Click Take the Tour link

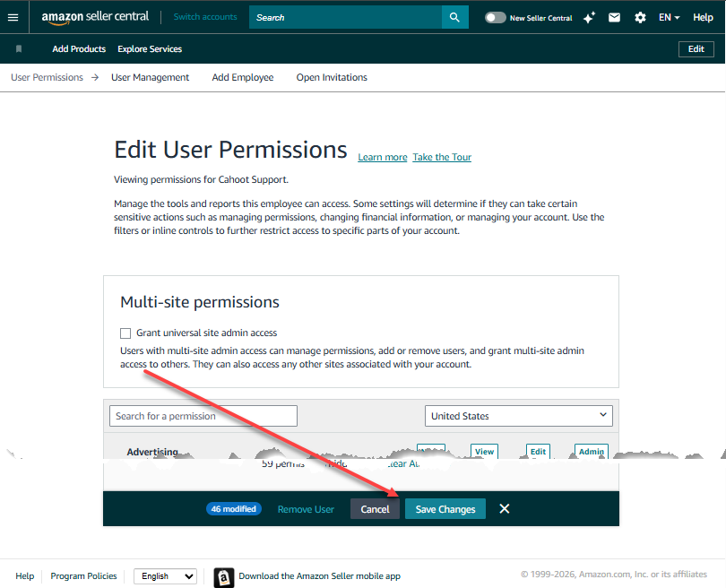[442, 158]
